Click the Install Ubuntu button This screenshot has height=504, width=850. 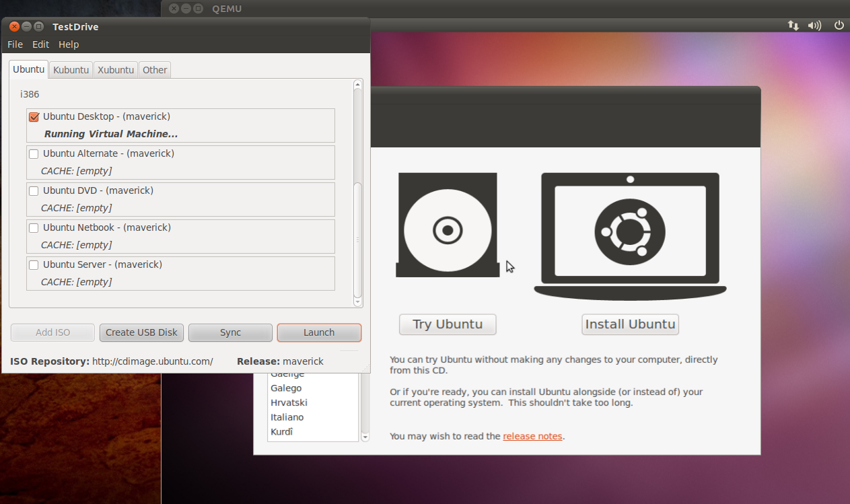point(630,324)
